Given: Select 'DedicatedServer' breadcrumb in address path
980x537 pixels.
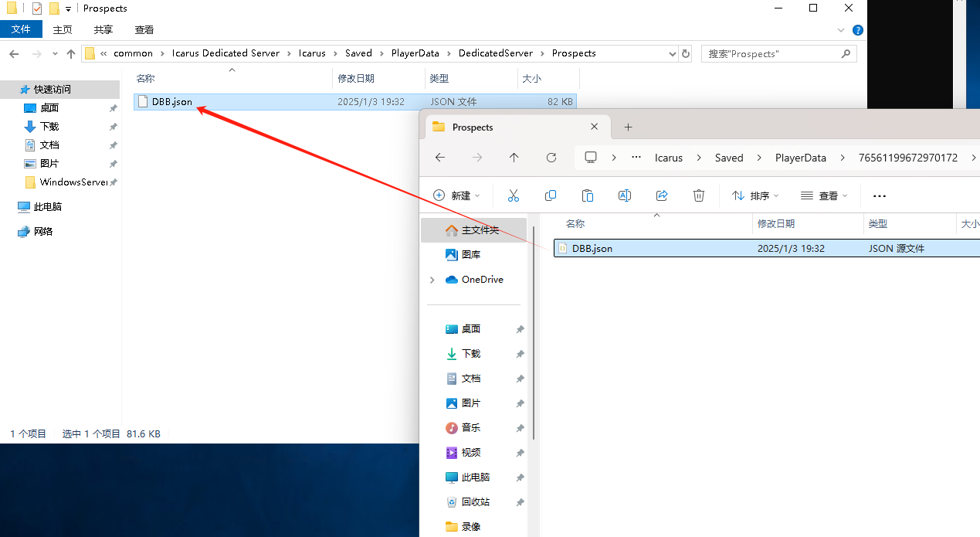Looking at the screenshot, I should tap(495, 53).
